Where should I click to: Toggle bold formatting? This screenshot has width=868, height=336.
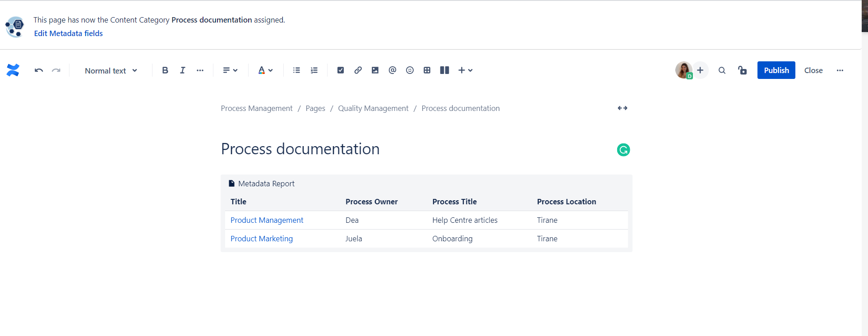click(x=165, y=70)
